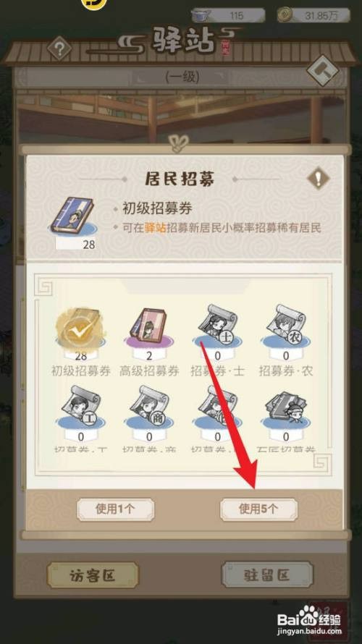Screen dimensions: 362x644
Task: Click the 使用5个 button
Action: tap(259, 509)
